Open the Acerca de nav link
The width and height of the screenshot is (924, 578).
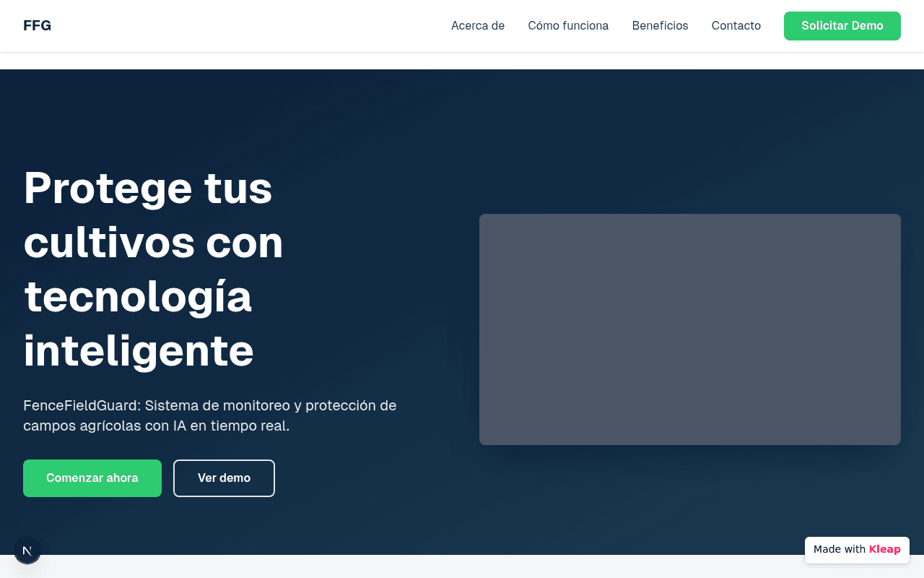tap(478, 26)
